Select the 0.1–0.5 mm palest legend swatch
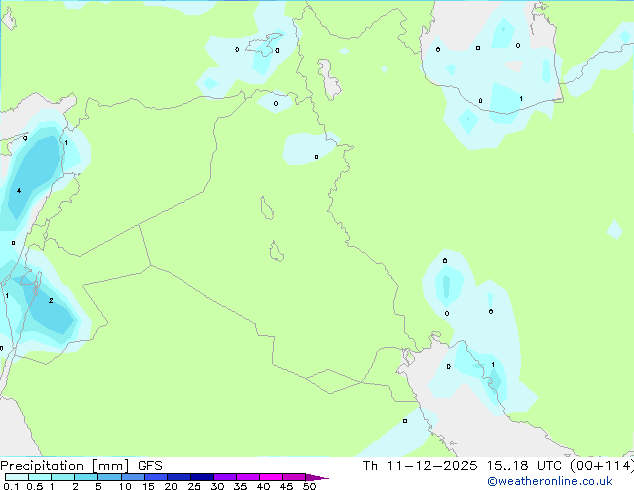This screenshot has height=490, width=634. (x=17, y=477)
